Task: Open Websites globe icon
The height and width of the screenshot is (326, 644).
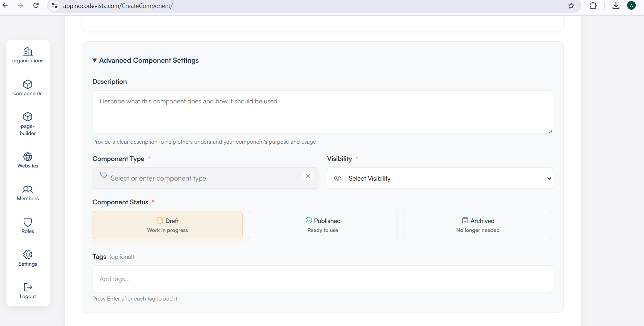Action: coord(28,157)
